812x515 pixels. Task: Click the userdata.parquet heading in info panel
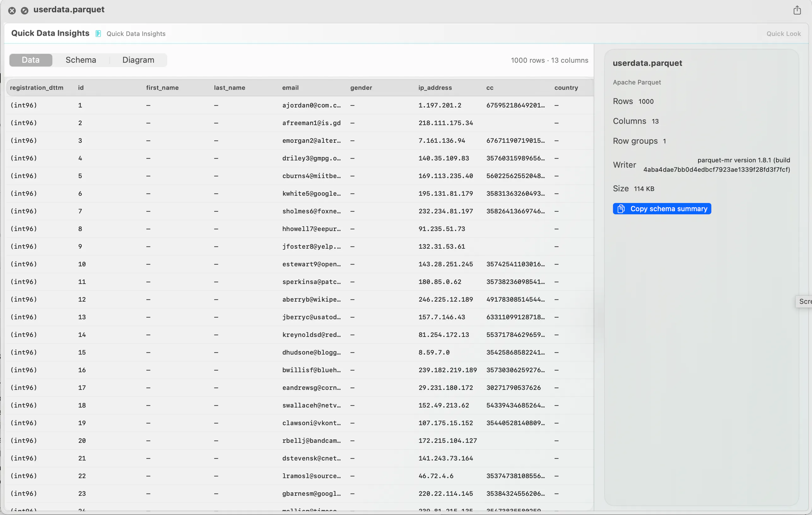(647, 63)
